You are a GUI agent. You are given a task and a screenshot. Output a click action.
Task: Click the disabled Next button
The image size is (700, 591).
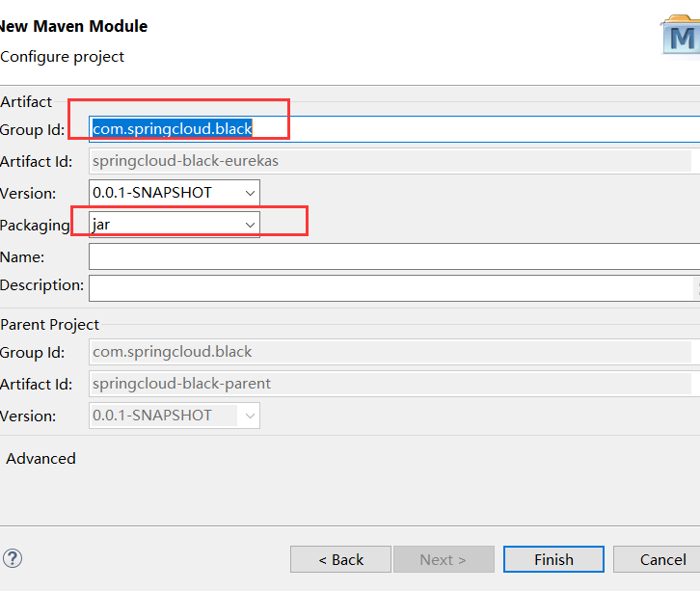444,559
